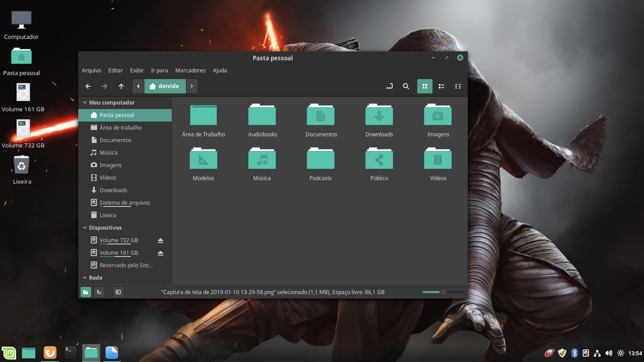Switch to list view
Image resolution: width=644 pixels, height=362 pixels.
(441, 86)
